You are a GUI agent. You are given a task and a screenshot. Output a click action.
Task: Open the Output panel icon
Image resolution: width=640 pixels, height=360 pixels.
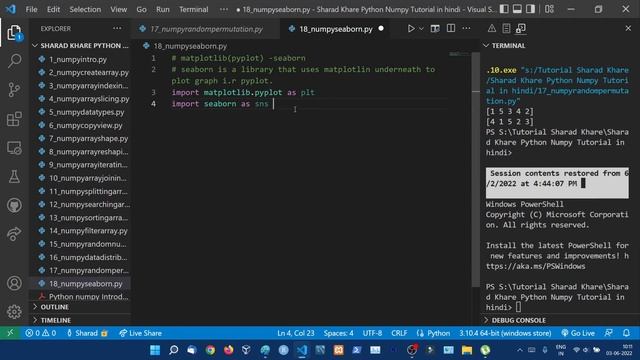click(506, 28)
